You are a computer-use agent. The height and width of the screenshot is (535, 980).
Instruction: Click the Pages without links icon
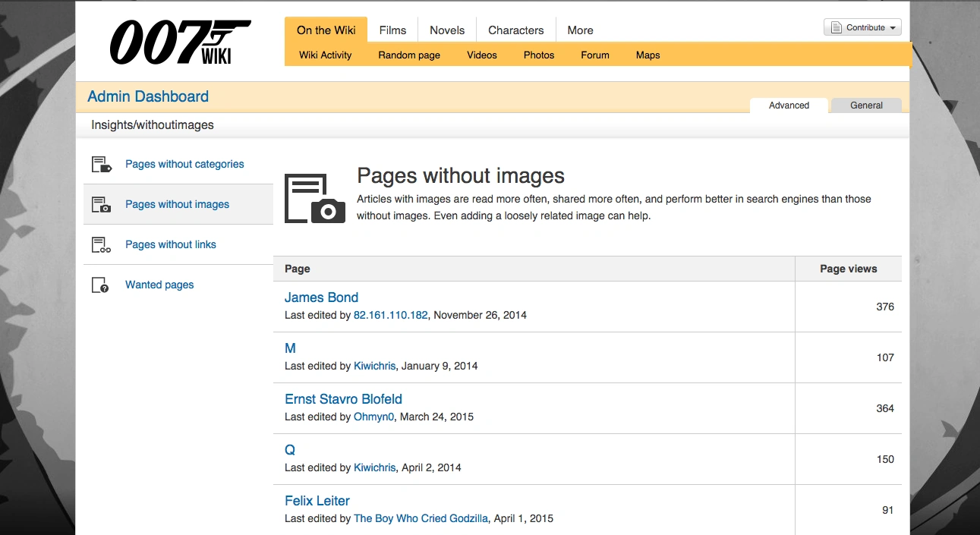coord(101,244)
